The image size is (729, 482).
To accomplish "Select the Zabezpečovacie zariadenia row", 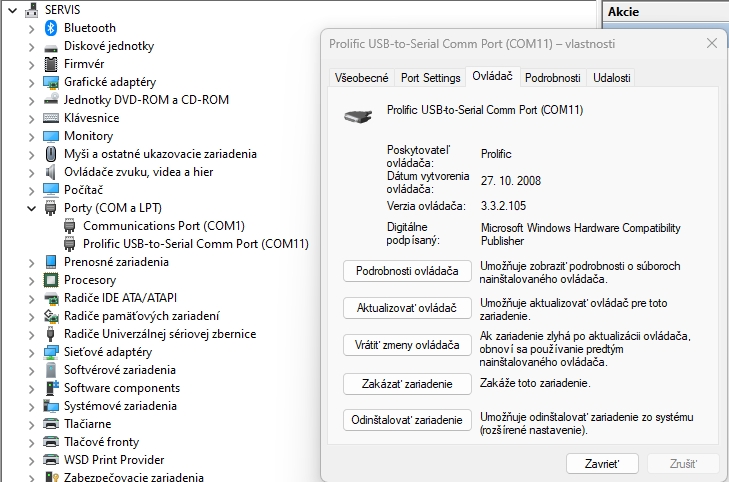I will [133, 477].
